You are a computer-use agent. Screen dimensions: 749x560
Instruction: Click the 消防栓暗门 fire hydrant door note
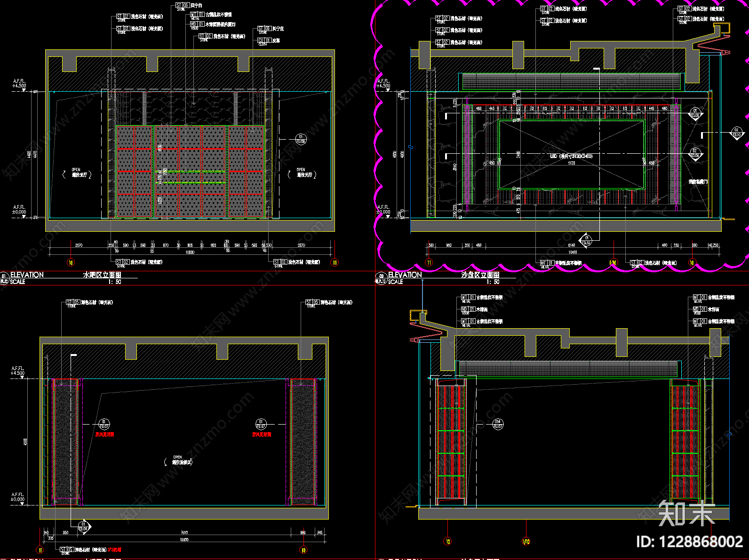pyautogui.click(x=698, y=181)
